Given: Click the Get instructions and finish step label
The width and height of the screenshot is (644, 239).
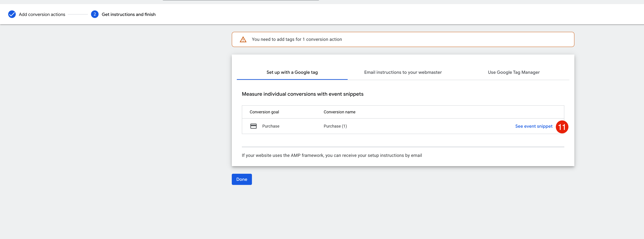Looking at the screenshot, I should coord(128,15).
